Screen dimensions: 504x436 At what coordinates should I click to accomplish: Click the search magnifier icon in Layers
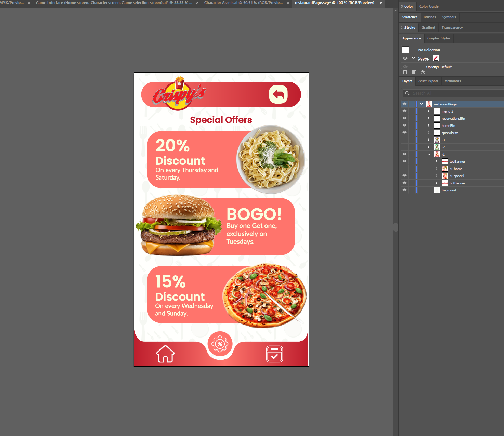click(x=407, y=93)
